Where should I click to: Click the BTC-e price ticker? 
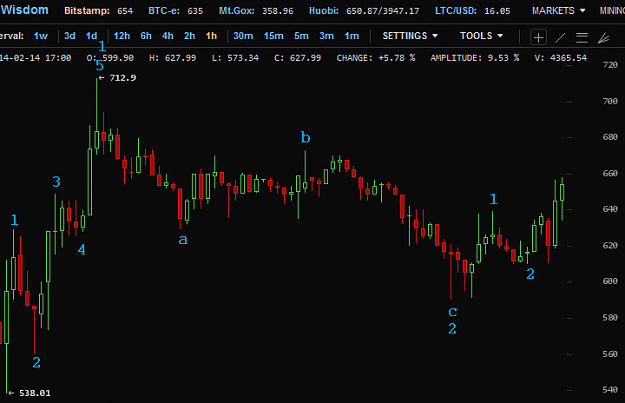[175, 11]
